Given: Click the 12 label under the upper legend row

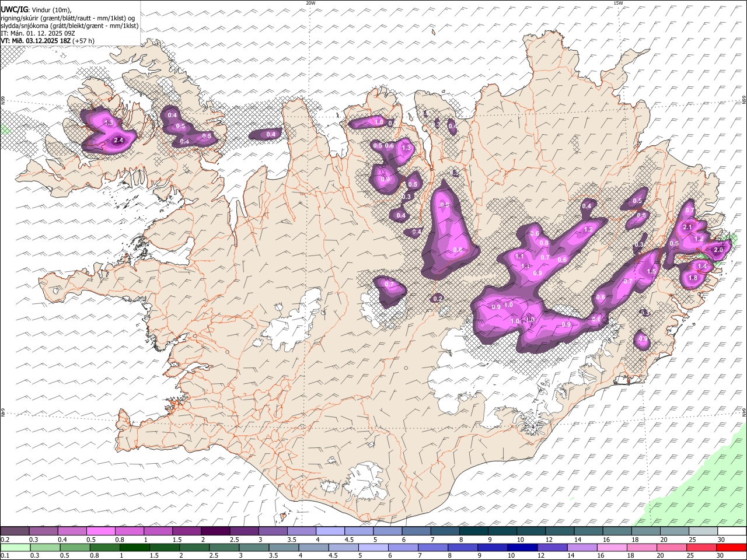Looking at the screenshot, I should click(x=549, y=540).
